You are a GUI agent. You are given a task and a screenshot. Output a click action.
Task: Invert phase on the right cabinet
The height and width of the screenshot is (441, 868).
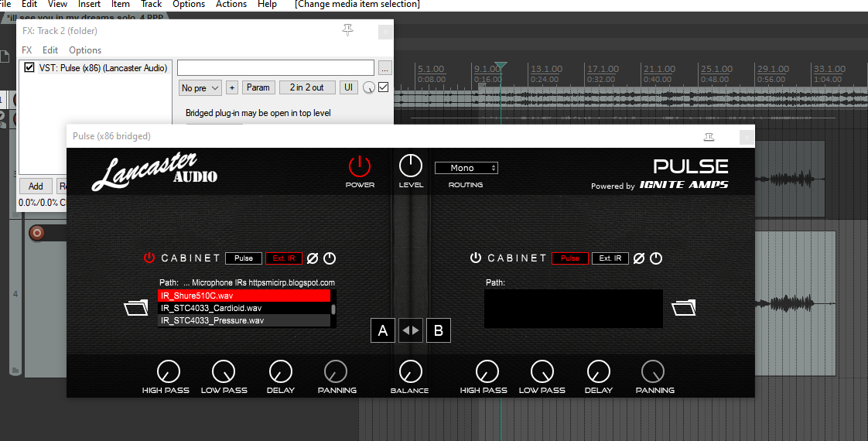[639, 258]
